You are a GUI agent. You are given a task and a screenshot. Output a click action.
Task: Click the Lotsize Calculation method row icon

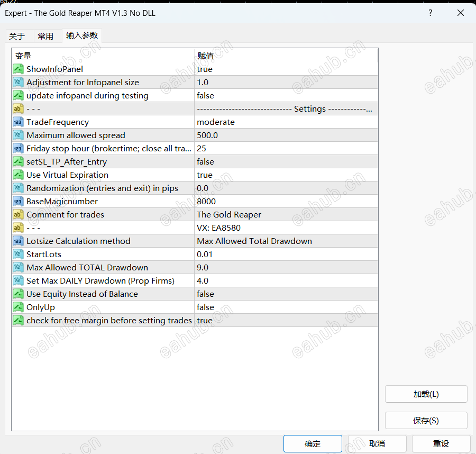click(18, 241)
